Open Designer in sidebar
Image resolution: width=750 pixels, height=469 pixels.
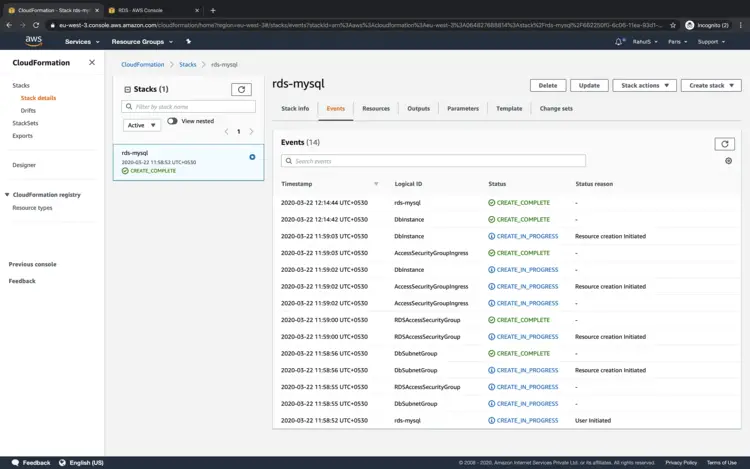coord(24,165)
